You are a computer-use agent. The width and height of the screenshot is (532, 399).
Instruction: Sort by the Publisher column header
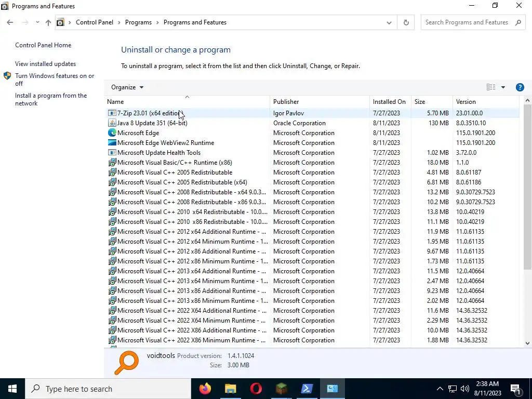point(320,101)
